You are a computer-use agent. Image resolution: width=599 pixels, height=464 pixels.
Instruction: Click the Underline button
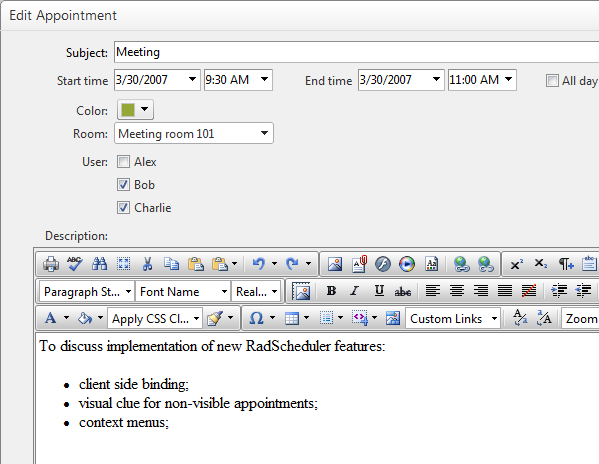click(x=379, y=291)
